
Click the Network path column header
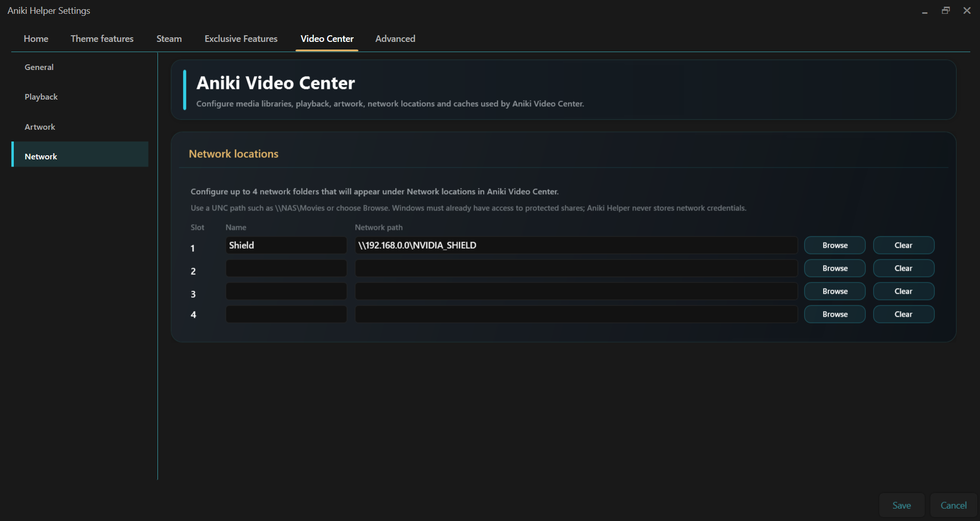[x=379, y=227]
